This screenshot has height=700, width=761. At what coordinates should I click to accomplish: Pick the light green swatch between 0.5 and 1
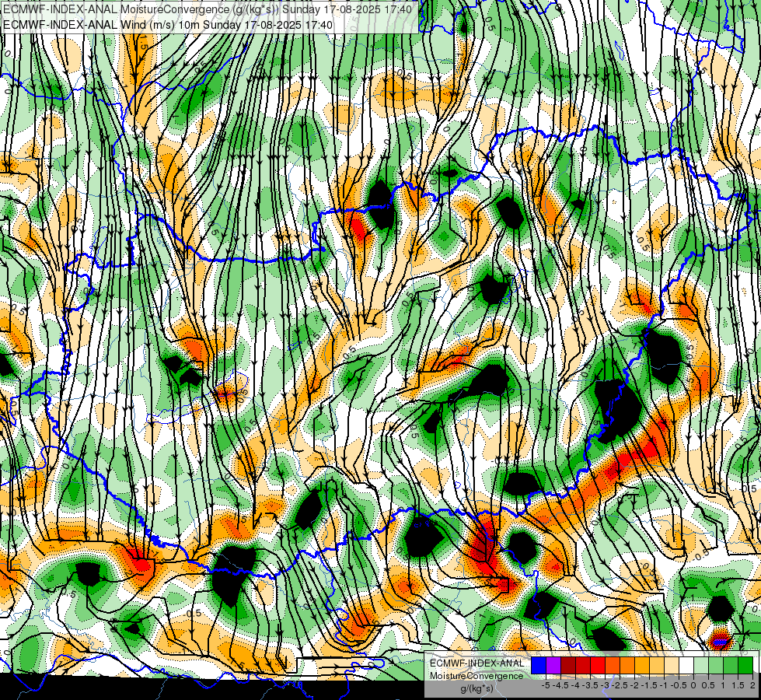tap(716, 665)
